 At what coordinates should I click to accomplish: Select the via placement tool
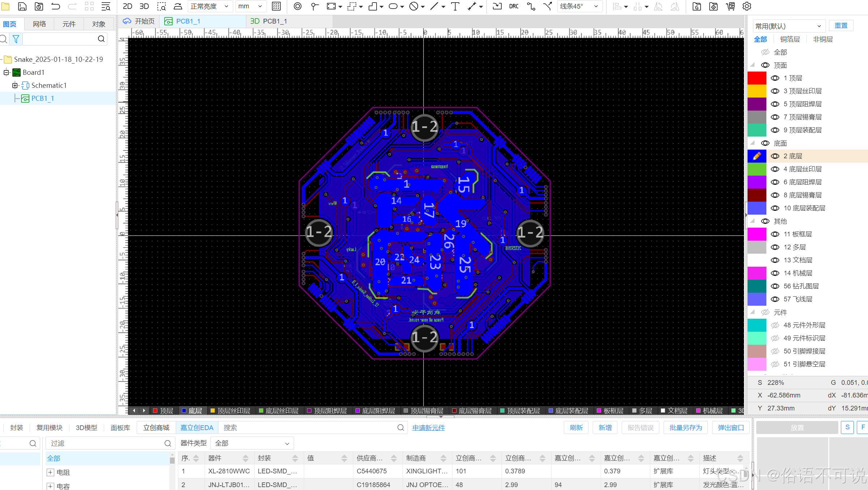297,6
